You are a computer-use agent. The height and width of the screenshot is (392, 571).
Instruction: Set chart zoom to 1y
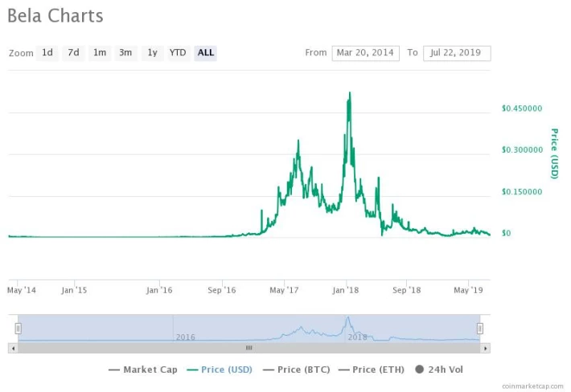153,53
